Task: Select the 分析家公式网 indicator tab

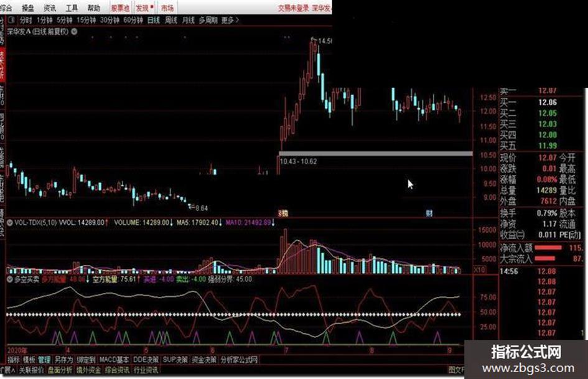Action: [240, 360]
